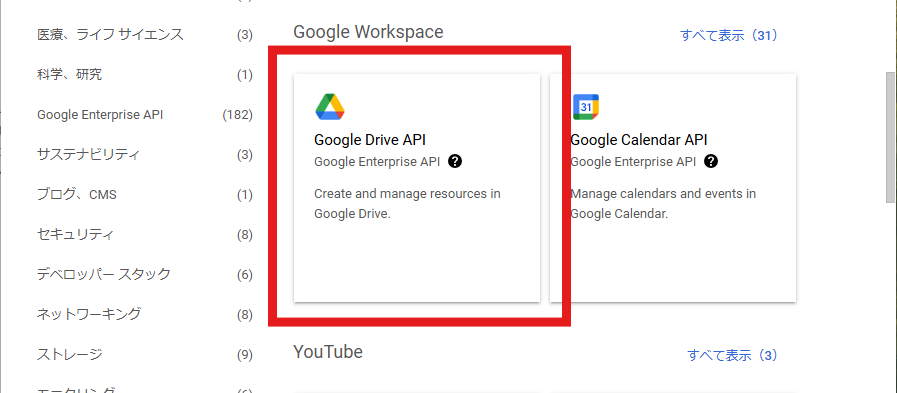Filter by ストレージ category
This screenshot has height=393, width=897.
70,355
